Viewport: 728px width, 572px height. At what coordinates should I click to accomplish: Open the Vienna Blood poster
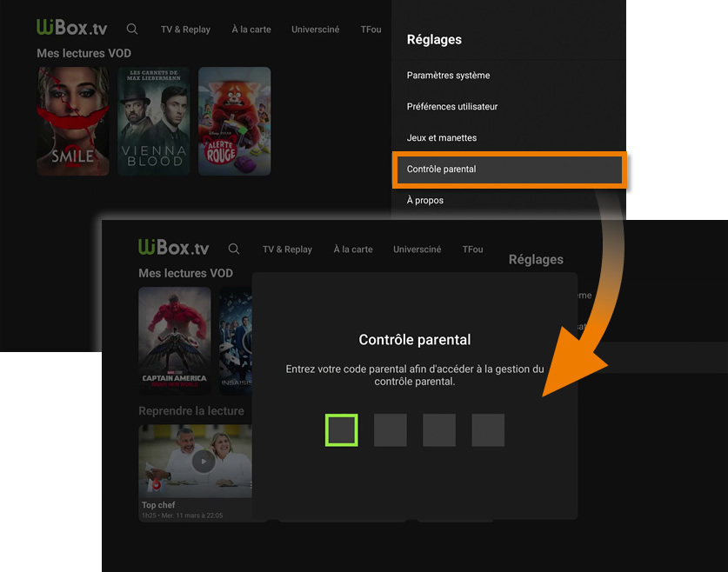tap(153, 122)
